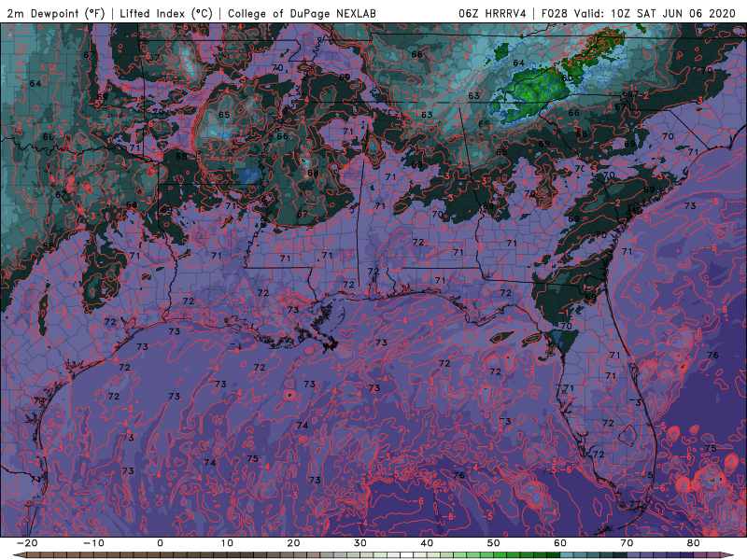Click the 77 dewpoint value near the Florida Keys

click(635, 504)
